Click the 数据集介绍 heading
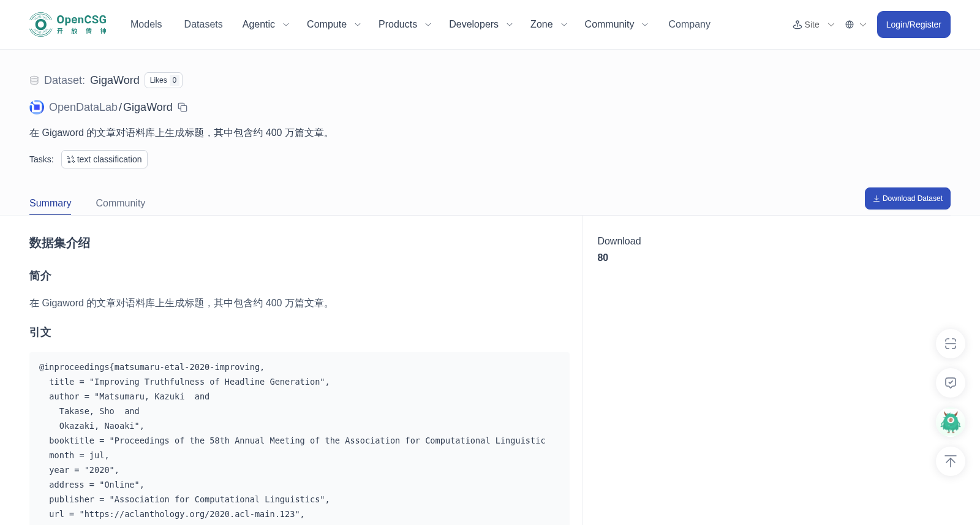Viewport: 980px width, 525px height. tap(60, 243)
